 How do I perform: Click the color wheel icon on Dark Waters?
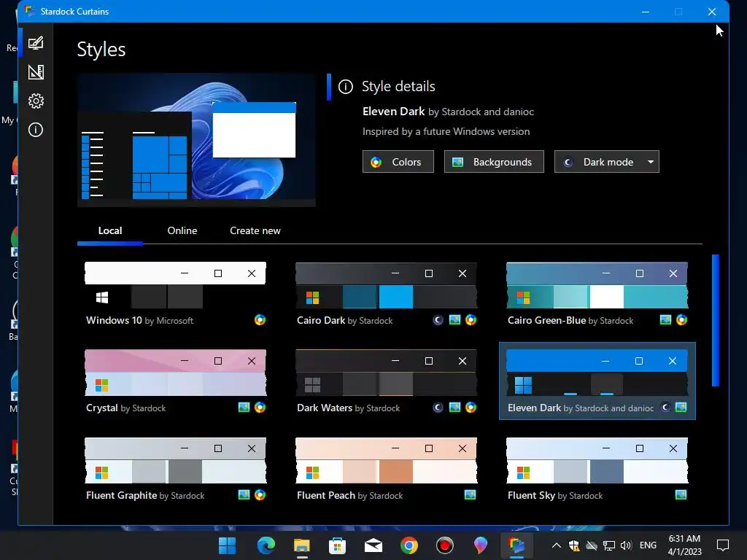point(471,408)
